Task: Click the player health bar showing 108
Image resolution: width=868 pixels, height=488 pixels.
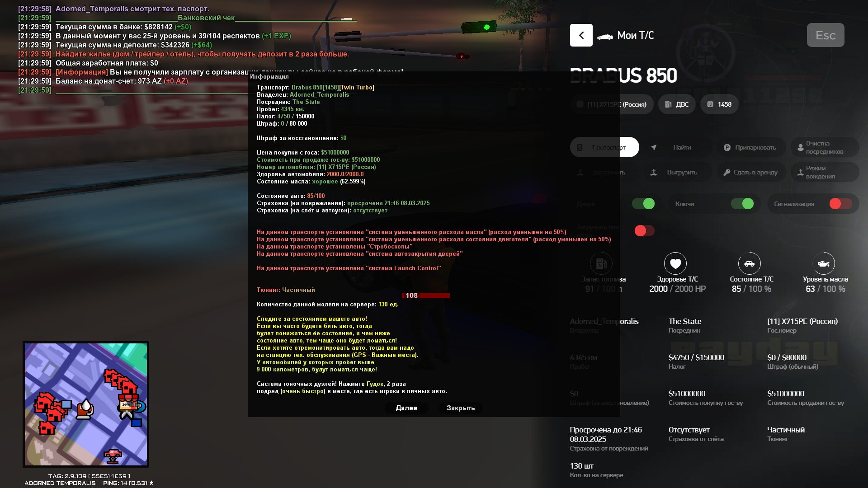Action: point(426,296)
